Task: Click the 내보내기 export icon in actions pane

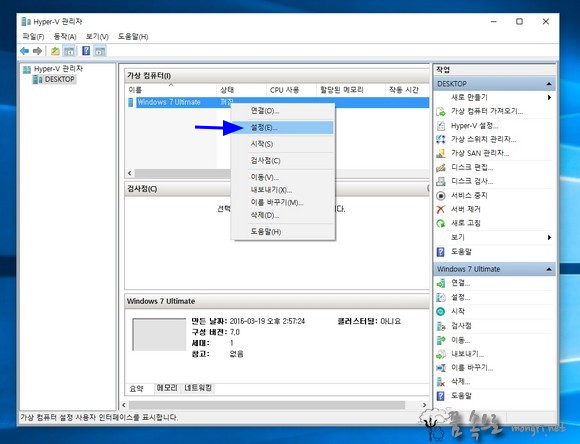Action: 441,354
